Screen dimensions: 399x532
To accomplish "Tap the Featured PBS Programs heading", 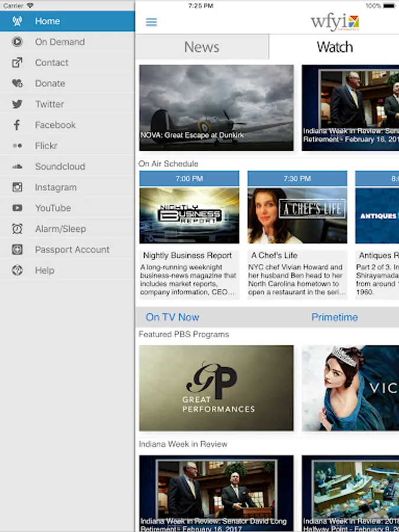I will click(x=184, y=335).
